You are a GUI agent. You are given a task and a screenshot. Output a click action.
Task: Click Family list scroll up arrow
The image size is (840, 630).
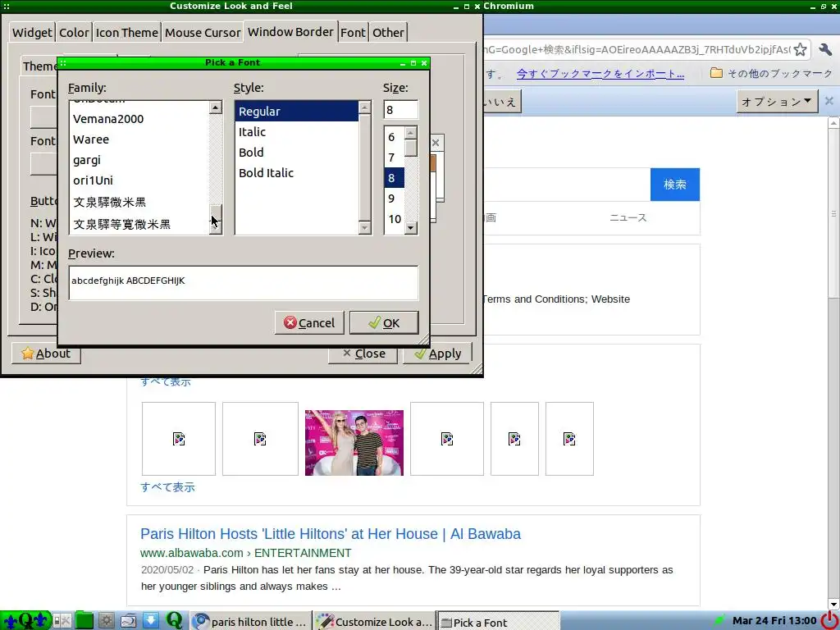[x=216, y=107]
